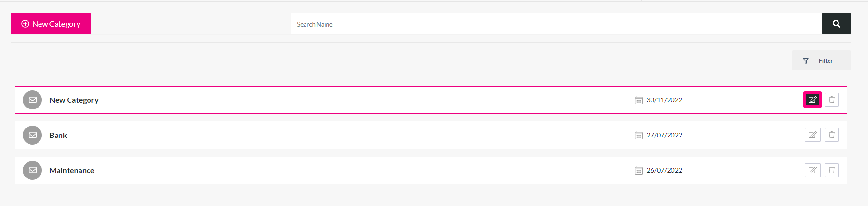Edit the New Category row

[813, 100]
